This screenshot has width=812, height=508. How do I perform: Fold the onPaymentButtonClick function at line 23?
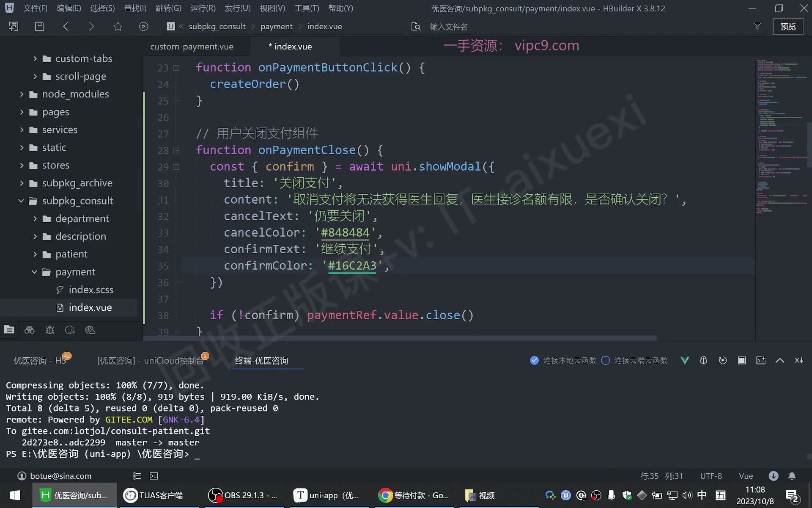click(176, 68)
